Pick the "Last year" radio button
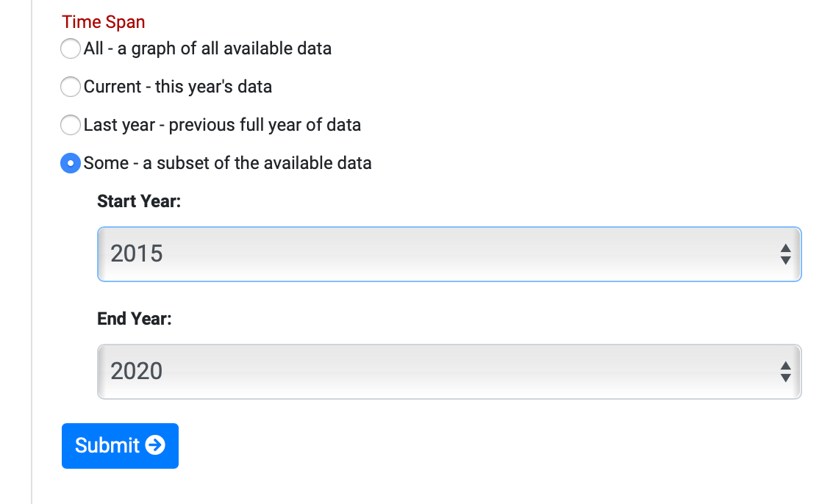 point(71,125)
